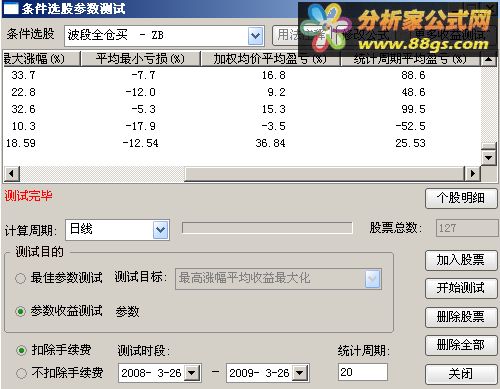Click the 个股明细 button
The width and height of the screenshot is (500, 389).
tap(461, 199)
